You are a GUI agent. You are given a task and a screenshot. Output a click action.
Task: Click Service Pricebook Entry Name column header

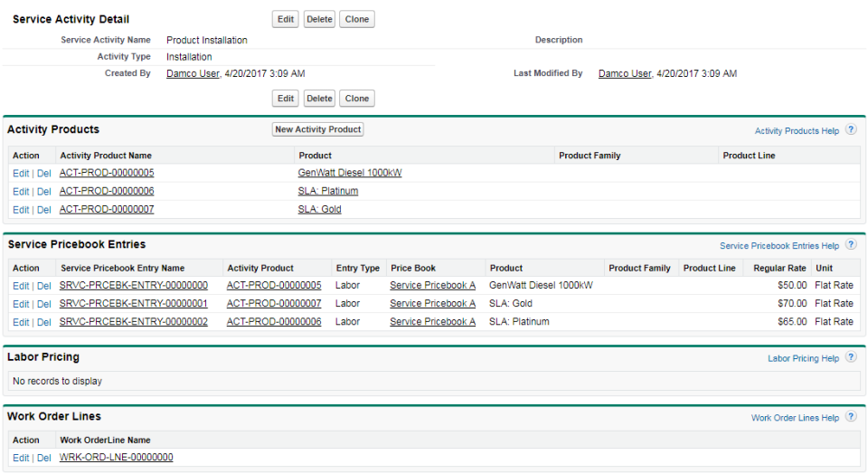tap(122, 268)
